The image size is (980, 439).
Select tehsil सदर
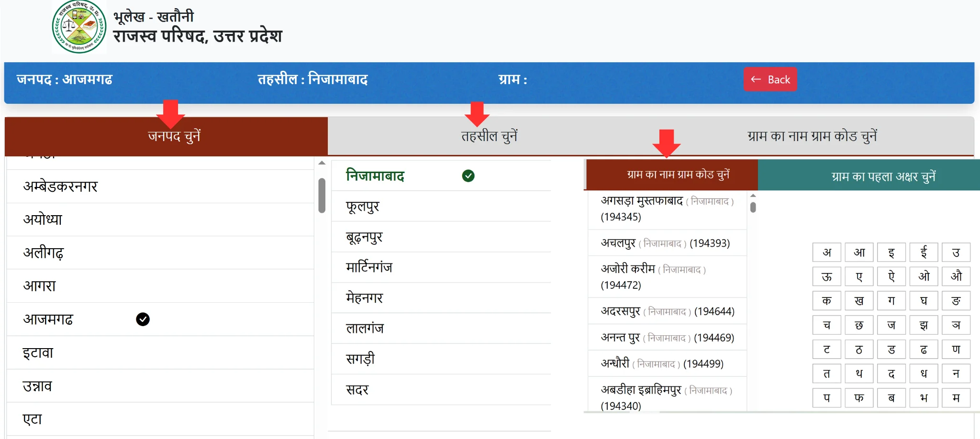(441, 390)
